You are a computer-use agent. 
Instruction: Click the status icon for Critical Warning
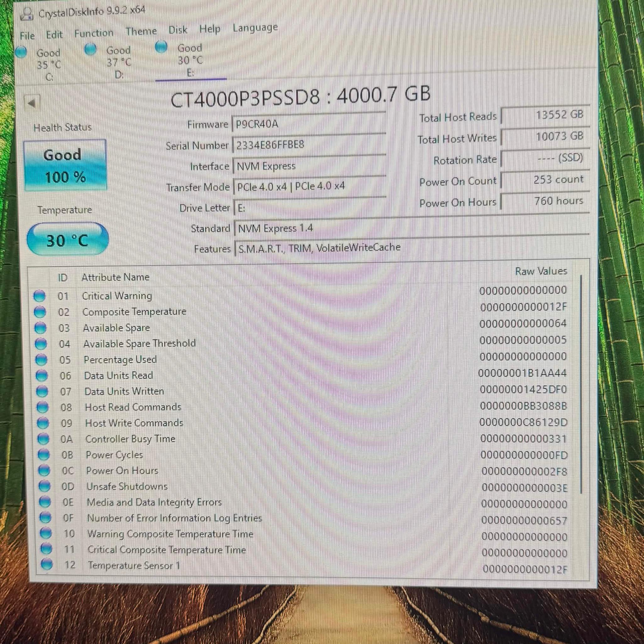pyautogui.click(x=39, y=296)
